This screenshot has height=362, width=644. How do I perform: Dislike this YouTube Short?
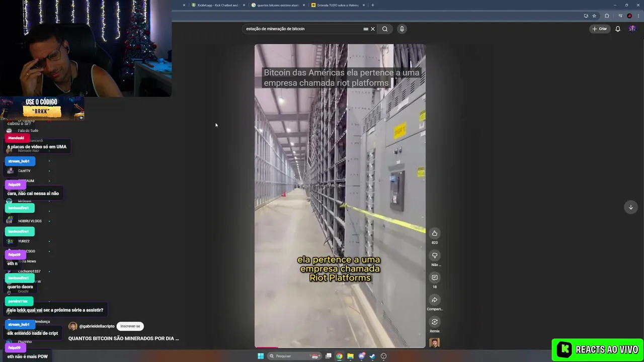[435, 255]
